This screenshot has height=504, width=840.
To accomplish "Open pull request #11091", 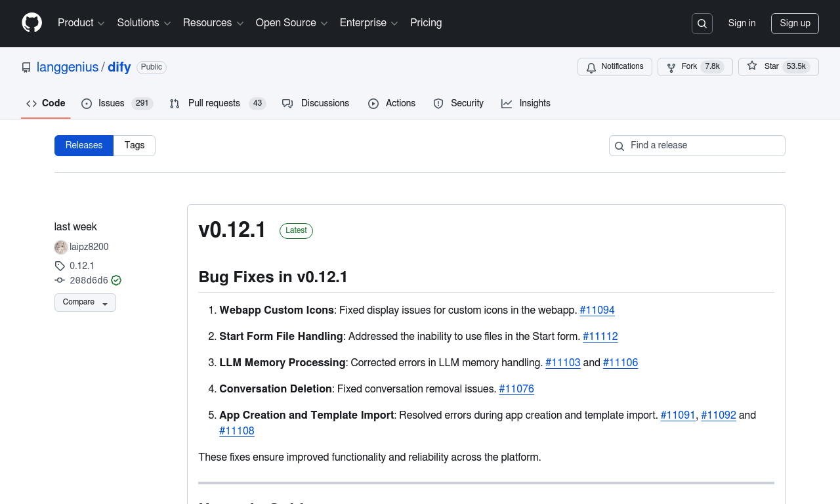I will coord(678,415).
